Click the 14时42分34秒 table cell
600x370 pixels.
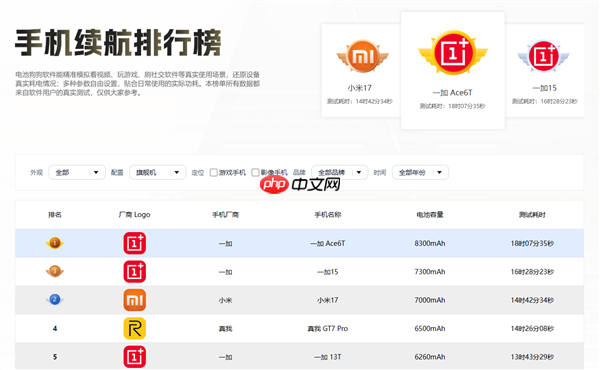coord(532,300)
